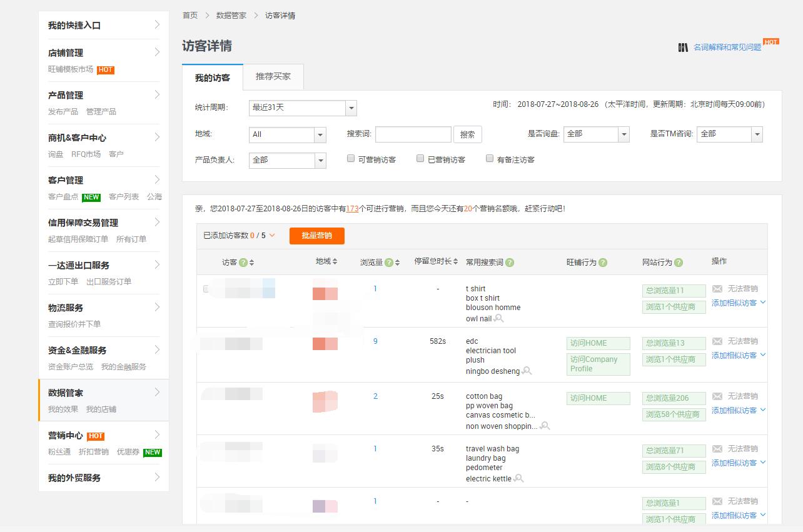Open the 统计周期 dropdown showing 最近31天
Screen dimensions: 803x532
[x=302, y=108]
